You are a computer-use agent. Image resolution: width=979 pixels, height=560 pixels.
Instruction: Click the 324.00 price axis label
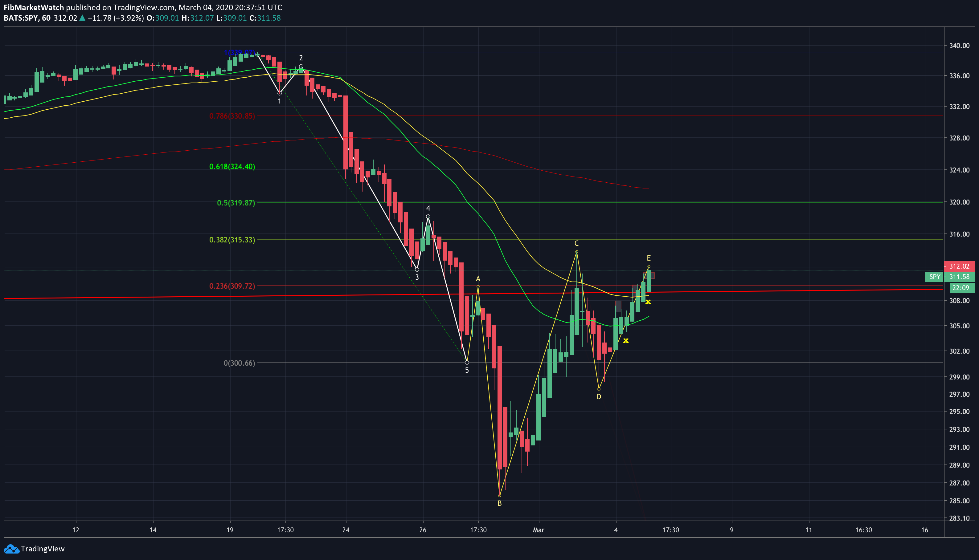(959, 170)
